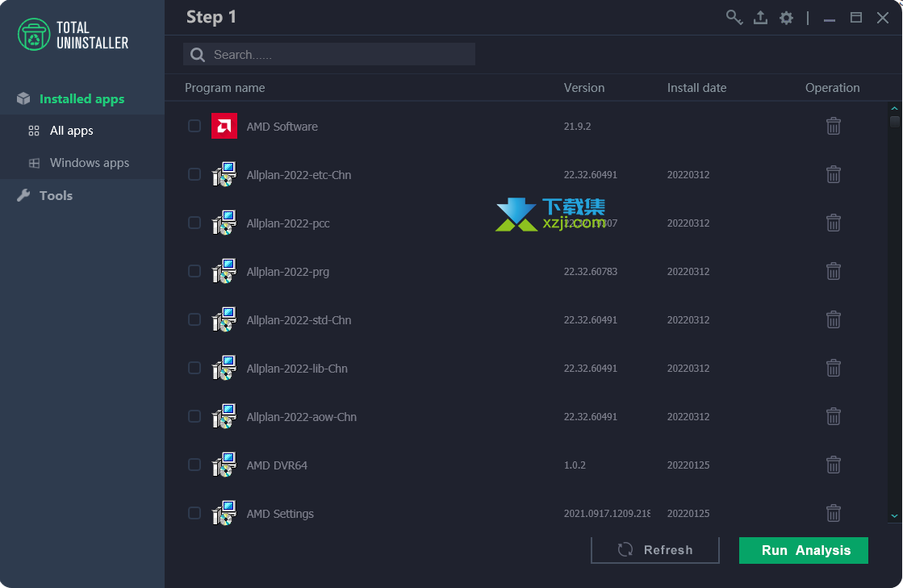Click the Allplan-2022-prg installer icon
The image size is (903, 588).
tap(224, 271)
